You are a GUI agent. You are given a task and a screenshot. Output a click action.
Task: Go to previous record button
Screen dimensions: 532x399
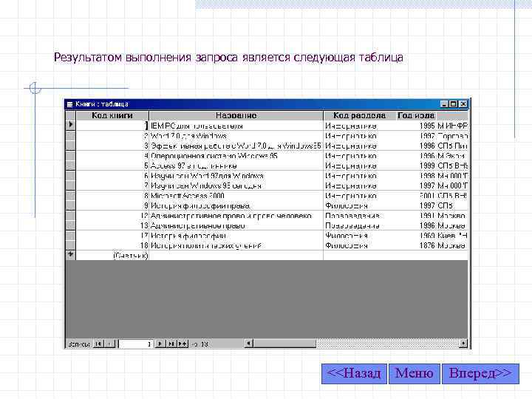click(x=109, y=344)
